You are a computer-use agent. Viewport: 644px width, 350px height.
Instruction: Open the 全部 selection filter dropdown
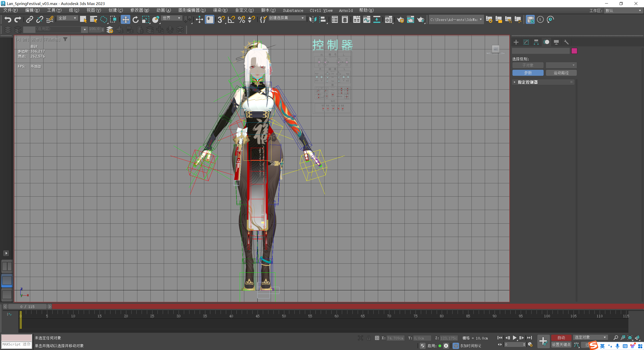67,18
